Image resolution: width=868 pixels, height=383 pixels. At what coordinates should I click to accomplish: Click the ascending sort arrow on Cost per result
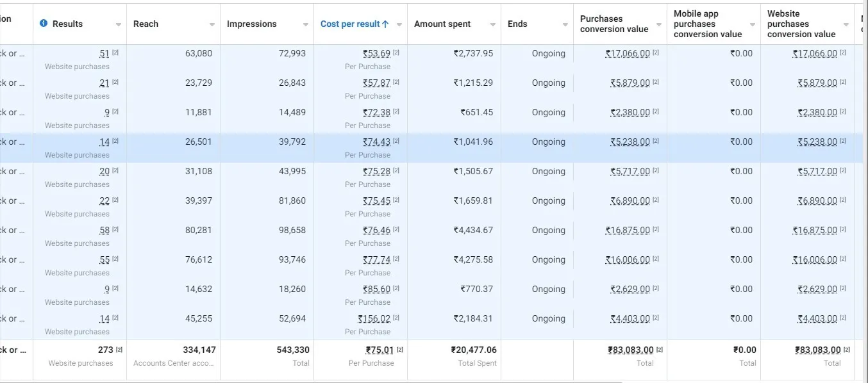coord(385,24)
